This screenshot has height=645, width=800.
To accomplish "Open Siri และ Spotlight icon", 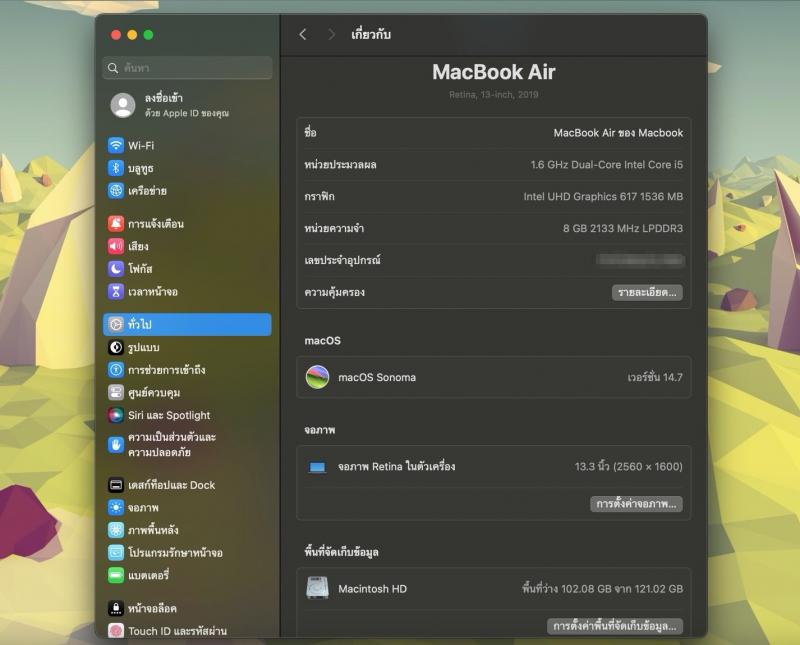I will [116, 415].
